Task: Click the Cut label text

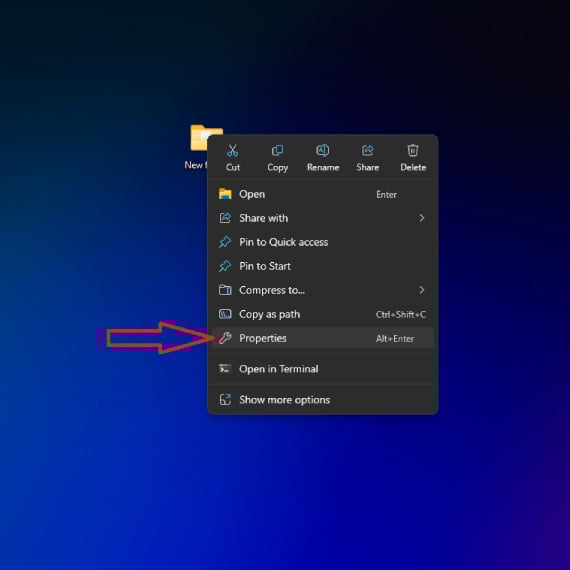Action: point(233,167)
